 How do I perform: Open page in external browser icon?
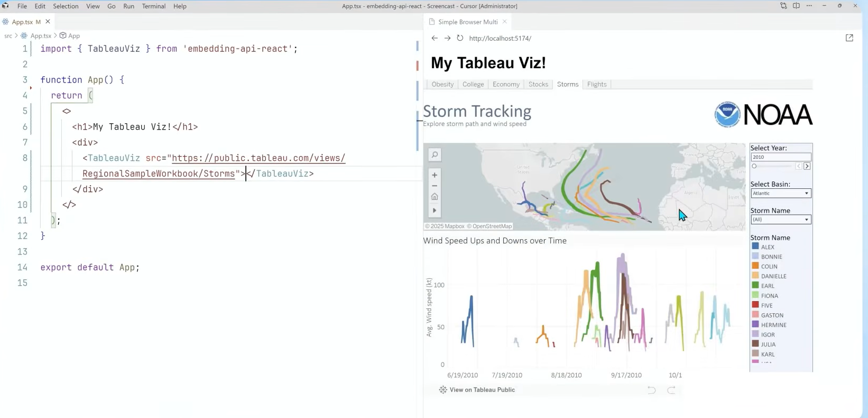(x=849, y=38)
